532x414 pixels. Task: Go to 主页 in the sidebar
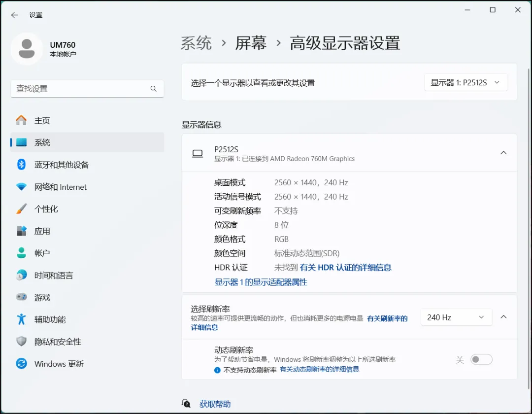[42, 121]
